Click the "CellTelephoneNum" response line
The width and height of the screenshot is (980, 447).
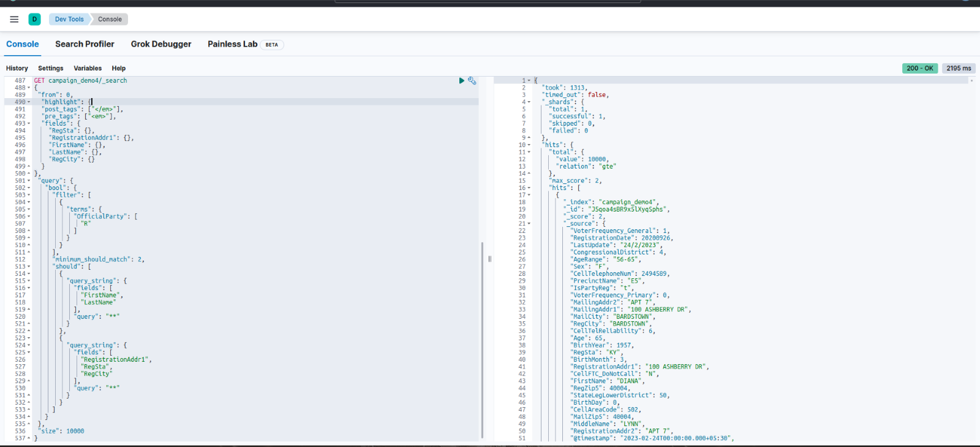pyautogui.click(x=620, y=273)
